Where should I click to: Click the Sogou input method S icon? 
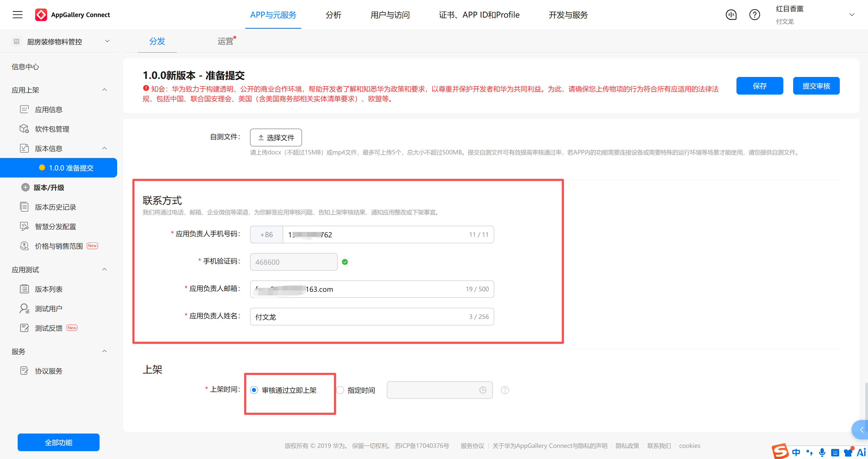click(x=780, y=451)
